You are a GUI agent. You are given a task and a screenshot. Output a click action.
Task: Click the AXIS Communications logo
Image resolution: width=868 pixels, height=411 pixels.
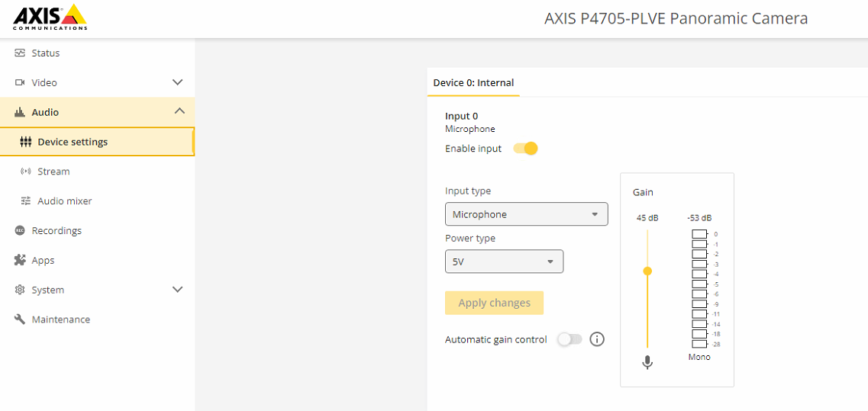coord(50,17)
